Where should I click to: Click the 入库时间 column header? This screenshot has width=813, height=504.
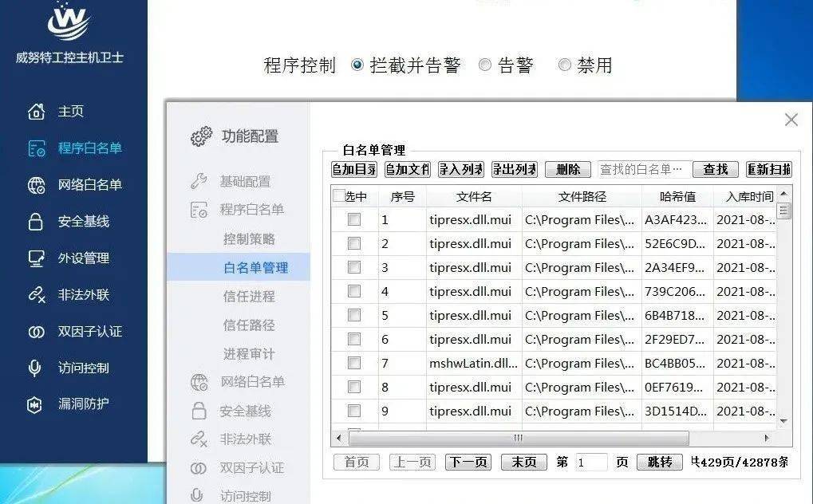coord(746,196)
